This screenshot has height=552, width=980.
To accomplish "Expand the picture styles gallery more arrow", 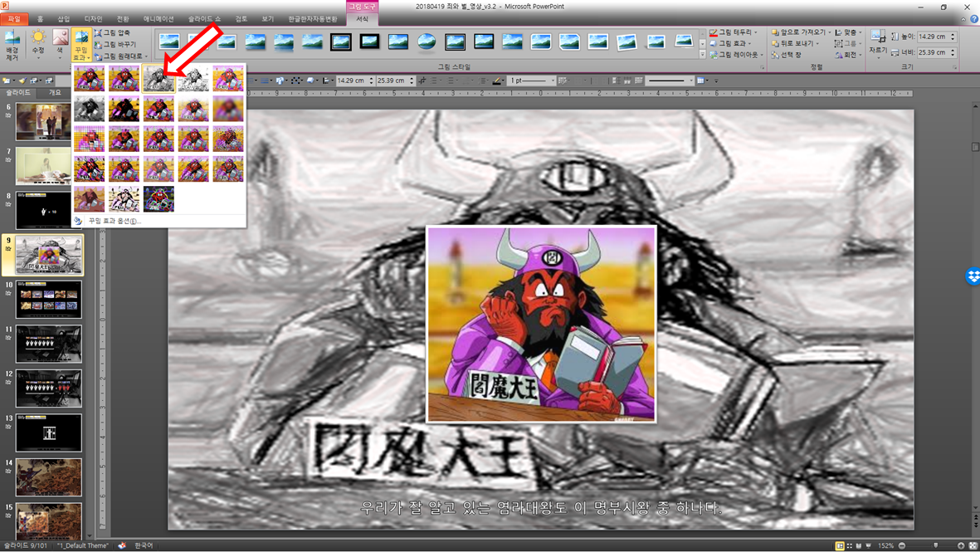I will coord(702,55).
